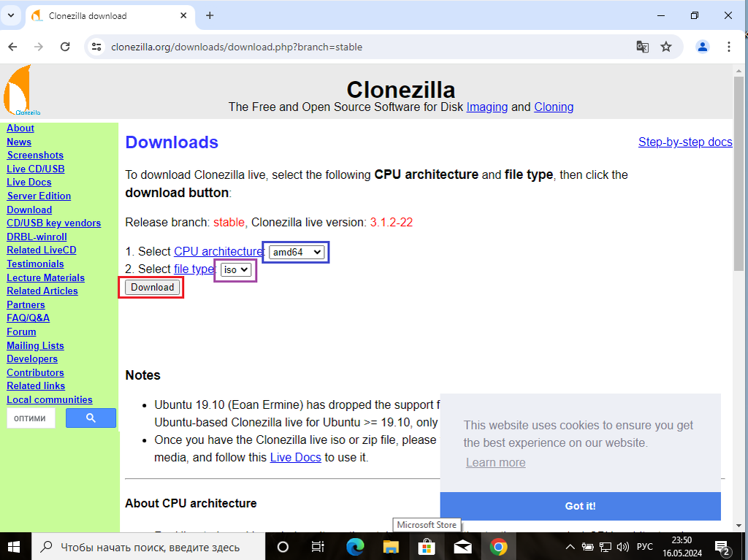Click the sidebar search input field
The height and width of the screenshot is (560, 748).
(x=31, y=418)
